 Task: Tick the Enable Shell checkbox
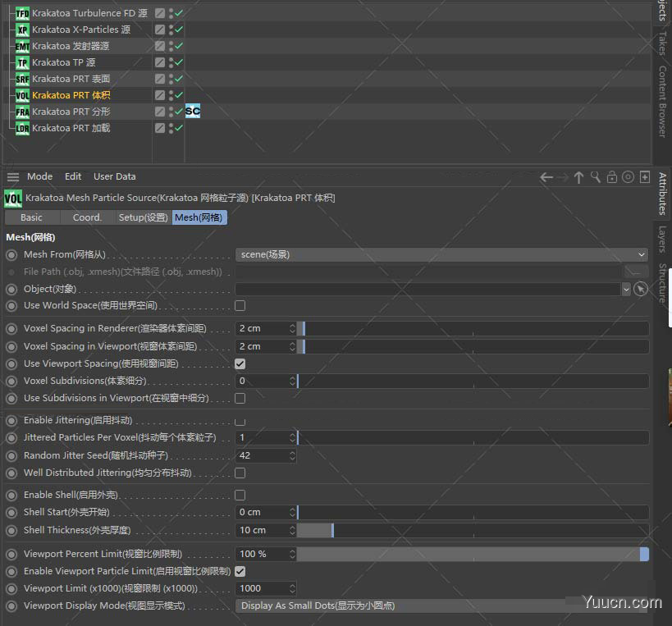coord(240,496)
